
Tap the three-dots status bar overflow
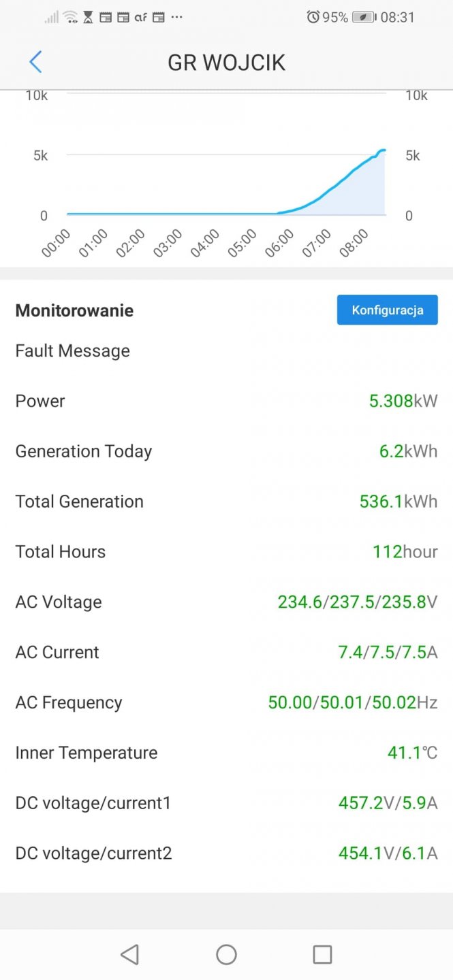tap(176, 17)
